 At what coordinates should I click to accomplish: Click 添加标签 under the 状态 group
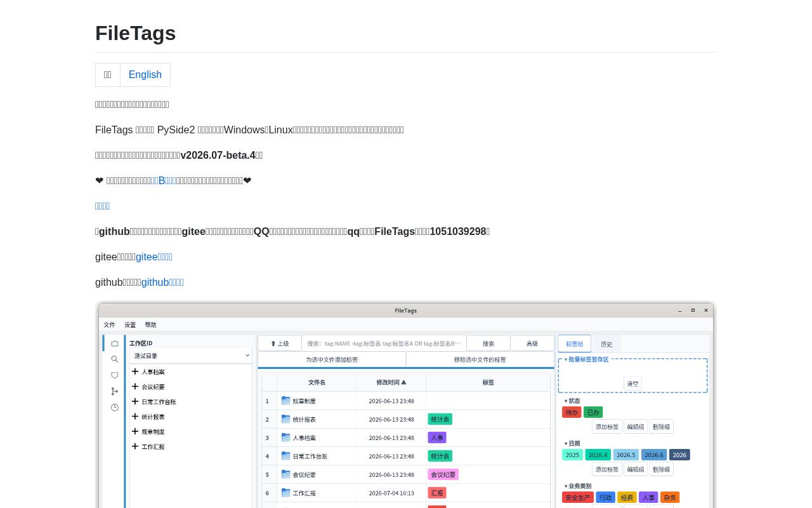point(607,427)
